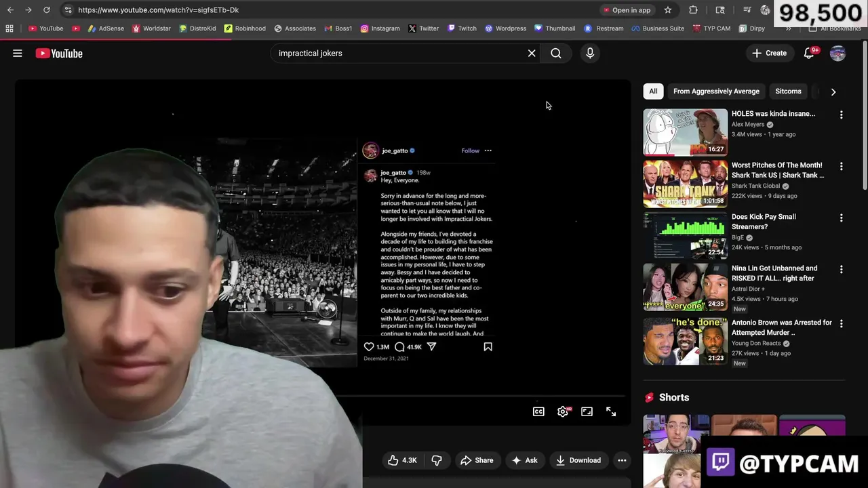Screen dimensions: 868x488
Task: Open more options for Kick streamers video
Action: 842,218
